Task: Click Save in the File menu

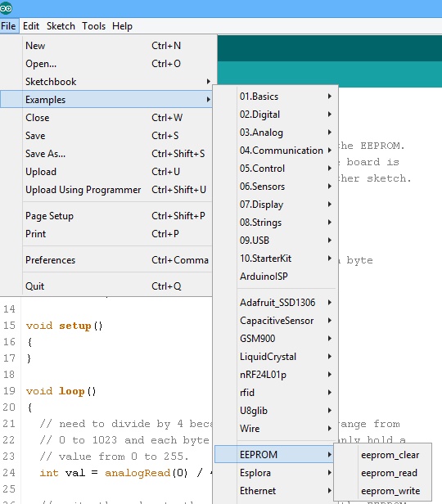Action: pyautogui.click(x=106, y=136)
